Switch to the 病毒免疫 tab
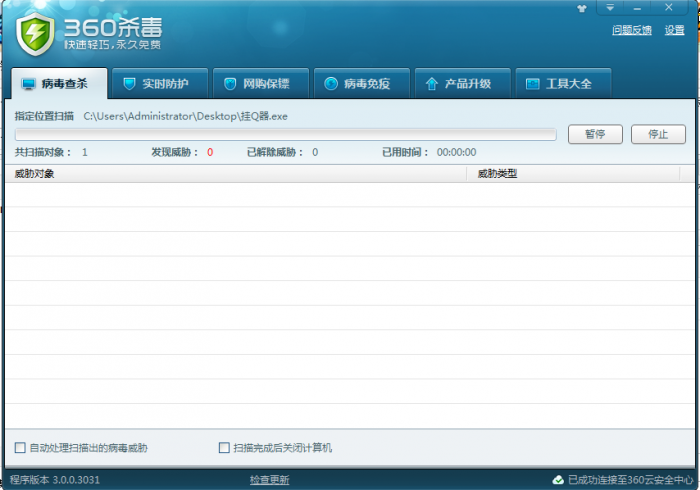Viewport: 700px width, 490px height. click(x=362, y=83)
